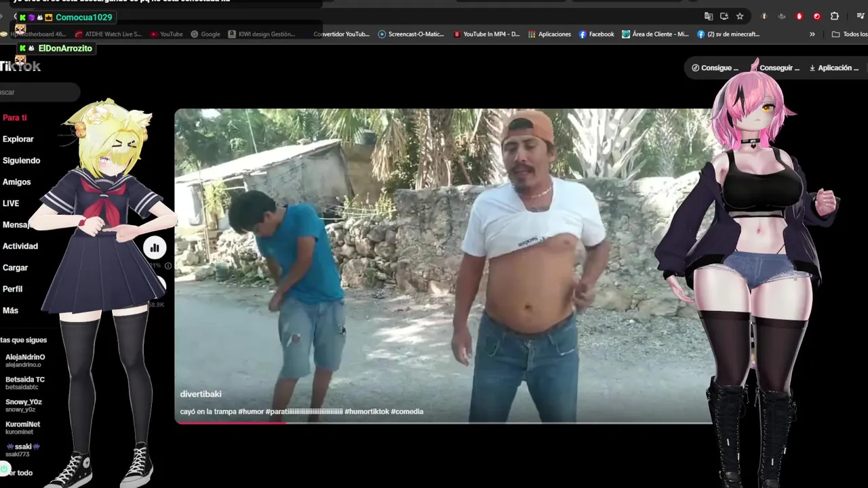This screenshot has height=488, width=868.
Task: Open Betsaida TC followed account
Action: (25, 383)
